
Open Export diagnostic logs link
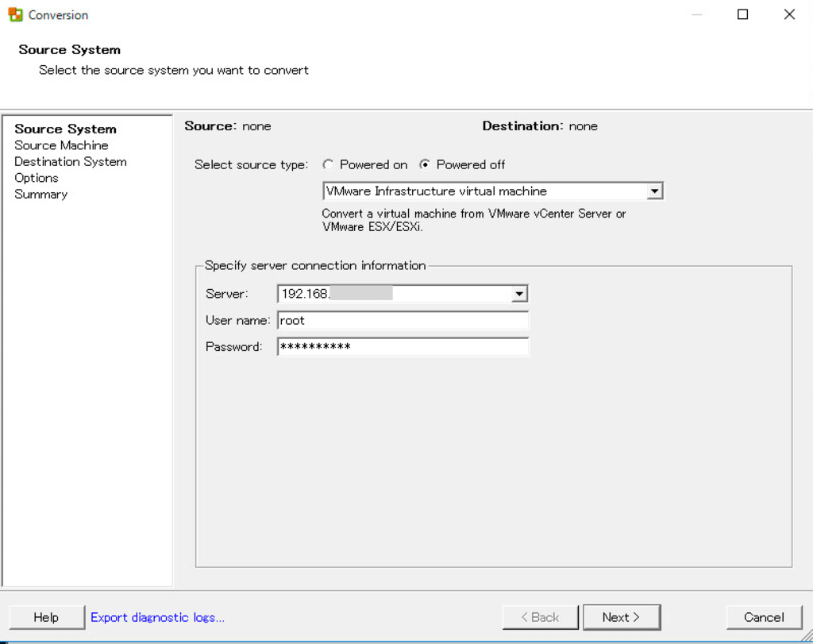pyautogui.click(x=158, y=617)
